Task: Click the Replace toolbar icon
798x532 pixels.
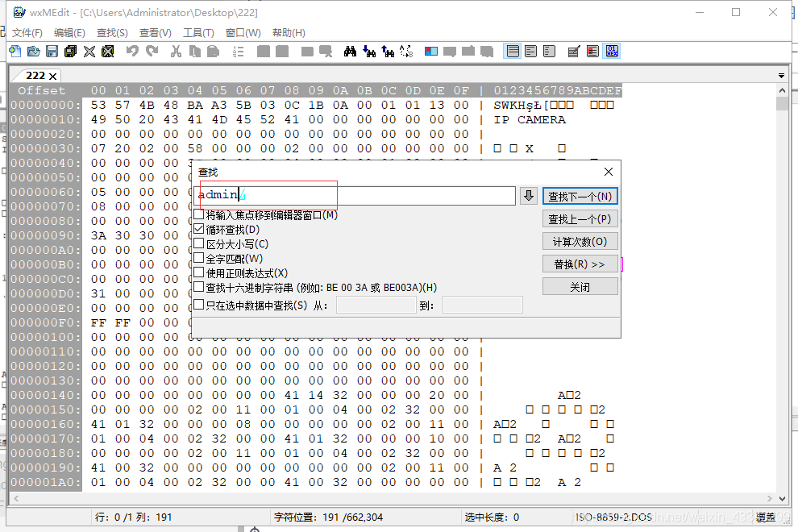Action: (406, 52)
